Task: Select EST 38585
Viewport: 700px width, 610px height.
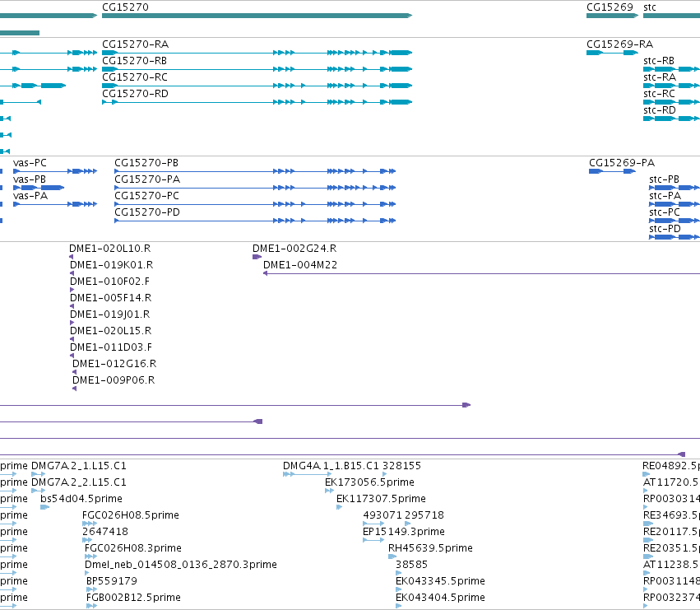Action: (x=398, y=573)
